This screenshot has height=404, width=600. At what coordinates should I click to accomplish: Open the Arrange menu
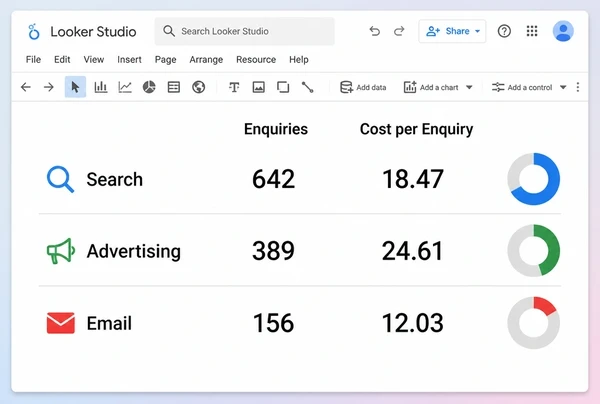point(206,60)
